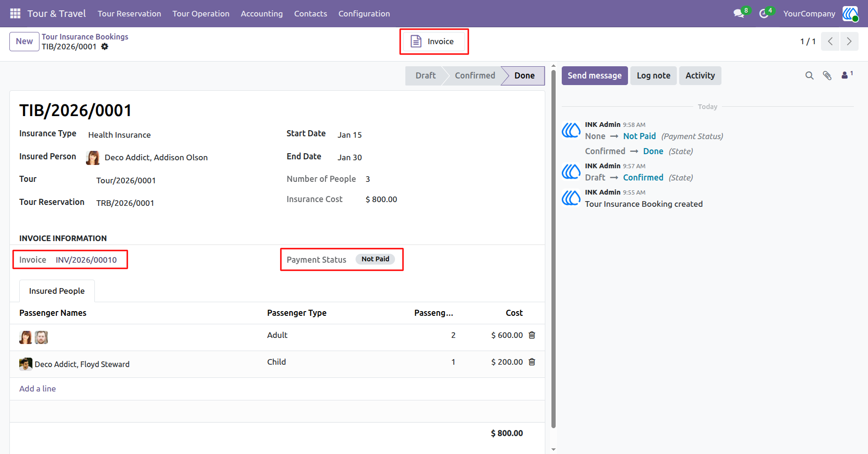Click the Start Date field Jan 15

tap(349, 135)
